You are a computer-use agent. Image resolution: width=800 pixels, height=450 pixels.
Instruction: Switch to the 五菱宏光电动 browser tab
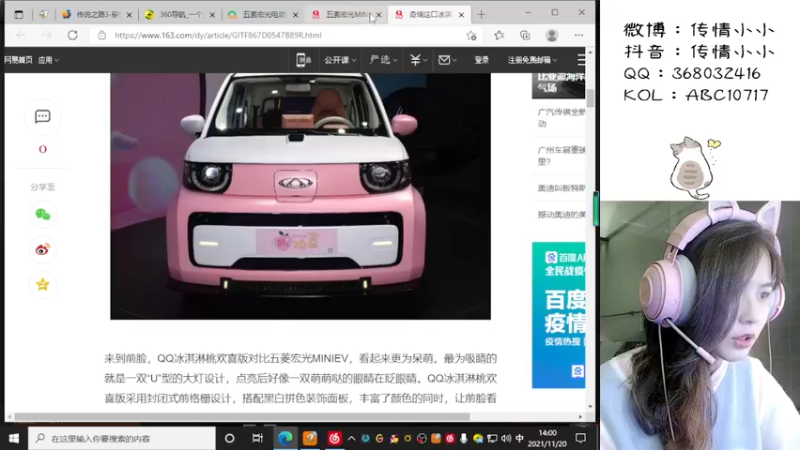pos(263,14)
